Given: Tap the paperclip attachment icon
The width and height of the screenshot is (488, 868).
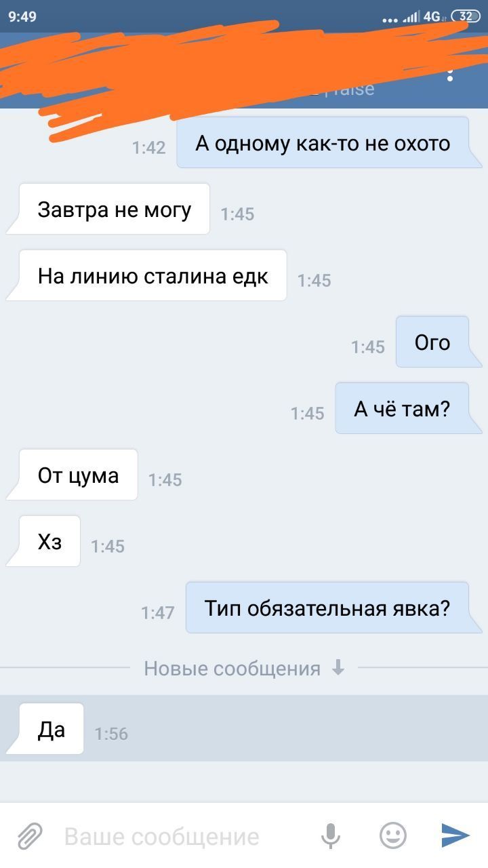Looking at the screenshot, I should point(29,836).
